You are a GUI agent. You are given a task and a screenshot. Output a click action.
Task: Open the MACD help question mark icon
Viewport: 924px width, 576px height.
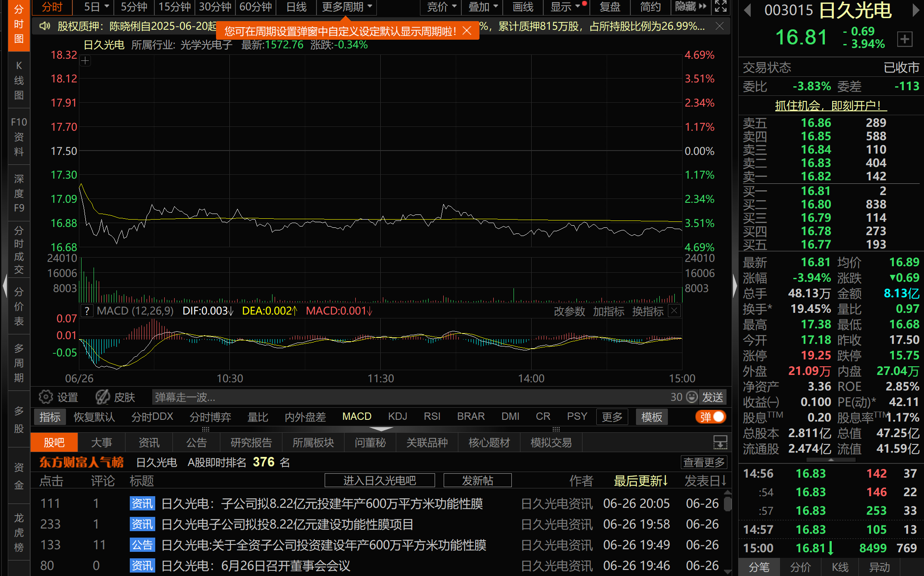[x=87, y=311]
